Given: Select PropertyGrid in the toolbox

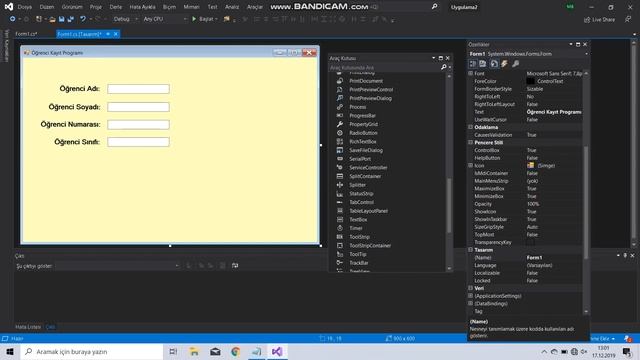Looking at the screenshot, I should click(363, 124).
